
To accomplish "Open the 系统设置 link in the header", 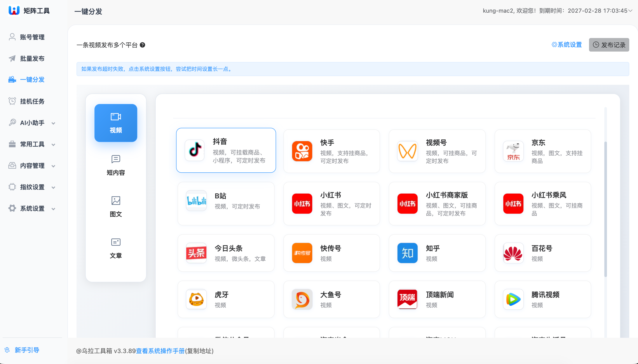I will pos(567,45).
